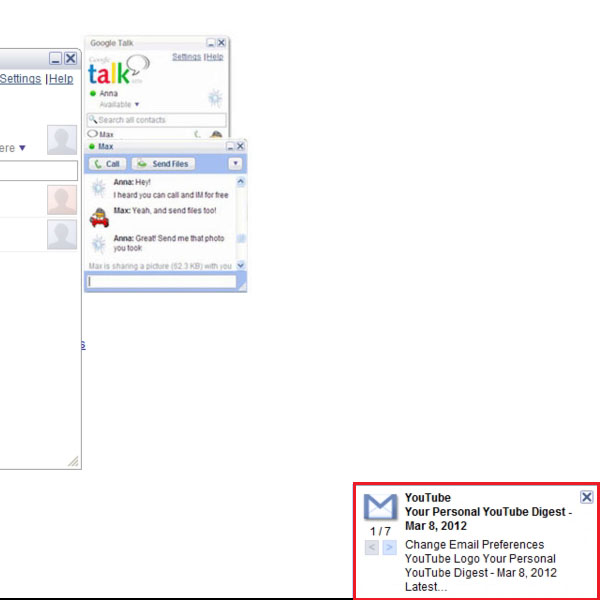Click the resize grip of Max chat window
The image size is (600, 600).
[242, 286]
